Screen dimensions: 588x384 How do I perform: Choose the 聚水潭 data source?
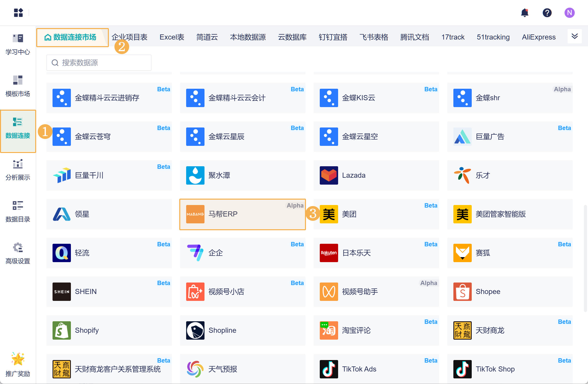[242, 175]
